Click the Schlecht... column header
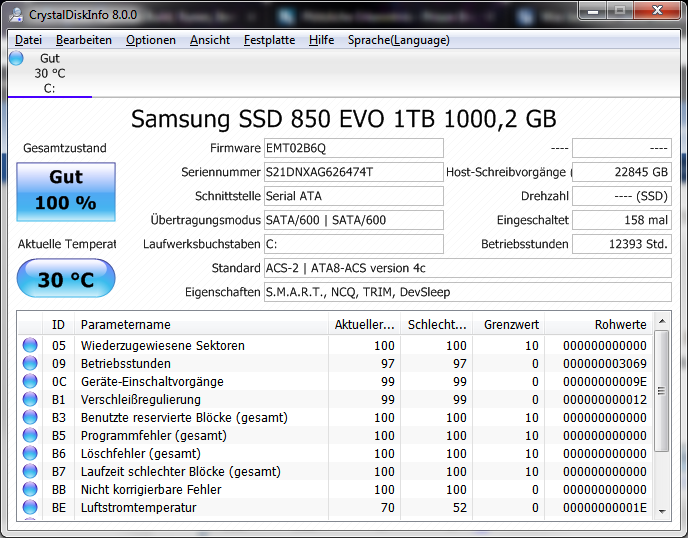 tap(437, 324)
